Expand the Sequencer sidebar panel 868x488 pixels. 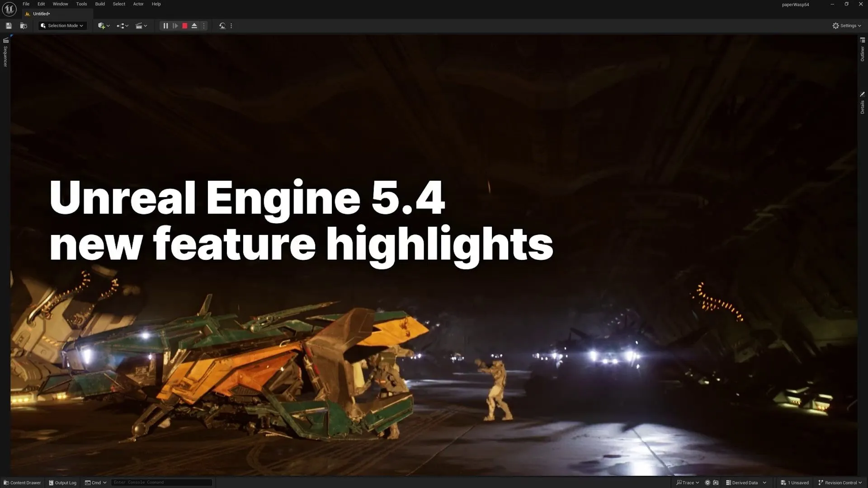[x=5, y=52]
